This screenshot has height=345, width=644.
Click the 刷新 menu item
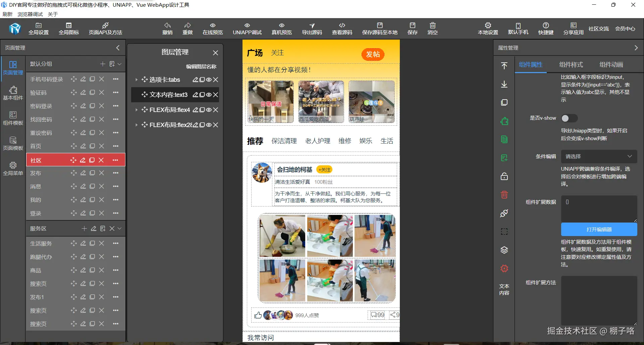click(7, 14)
